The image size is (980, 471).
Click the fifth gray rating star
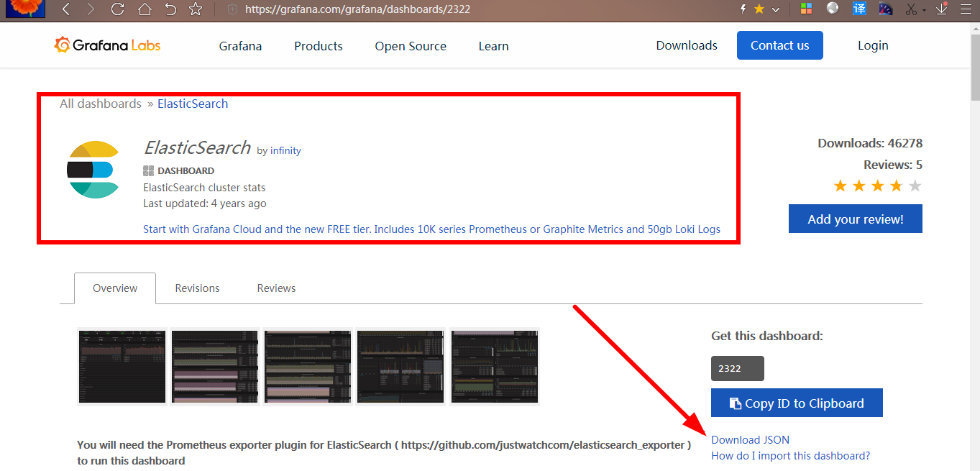click(x=915, y=186)
